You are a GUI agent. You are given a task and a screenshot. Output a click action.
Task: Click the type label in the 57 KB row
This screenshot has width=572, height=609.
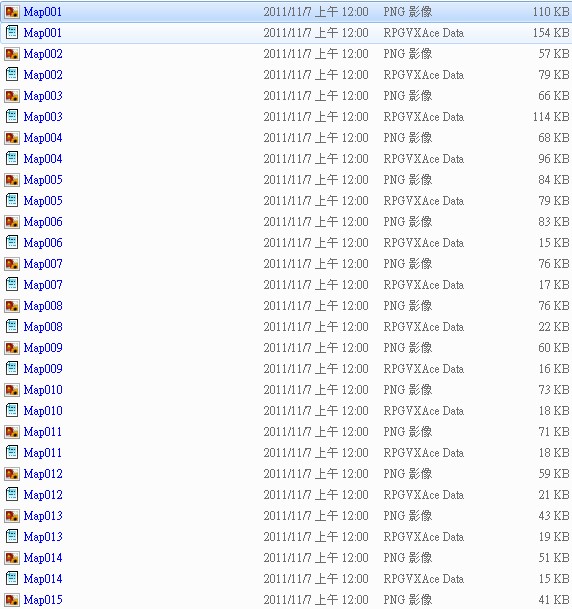point(407,54)
